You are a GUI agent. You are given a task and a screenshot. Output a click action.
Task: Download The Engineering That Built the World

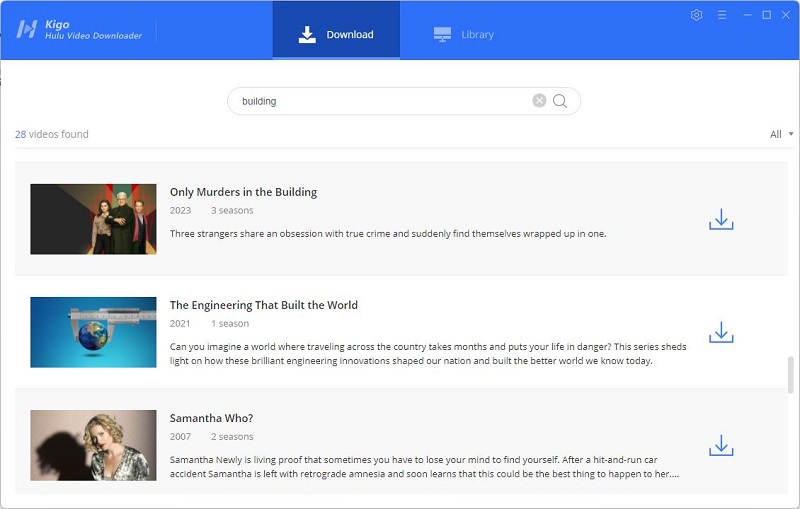coord(721,333)
